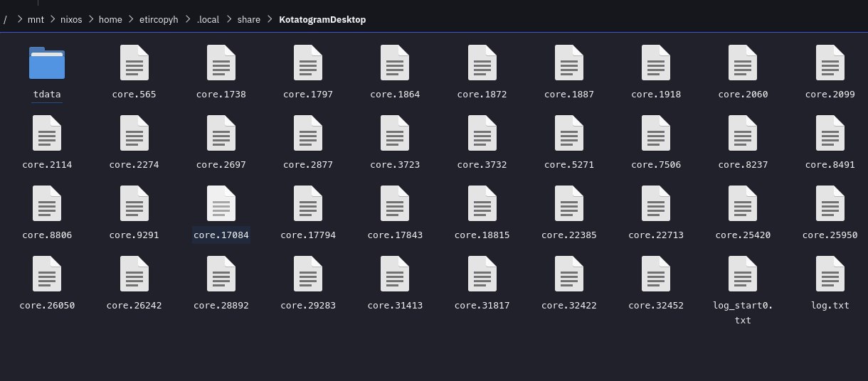Select the core.17843 file icon
The height and width of the screenshot is (381, 868).
395,203
